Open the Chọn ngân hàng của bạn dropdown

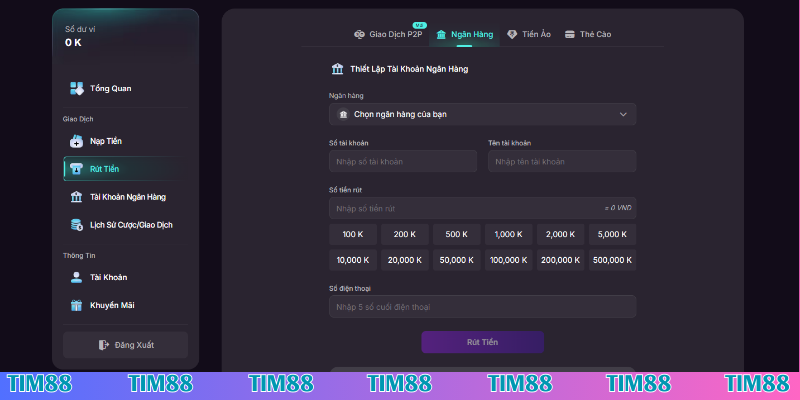pyautogui.click(x=482, y=114)
